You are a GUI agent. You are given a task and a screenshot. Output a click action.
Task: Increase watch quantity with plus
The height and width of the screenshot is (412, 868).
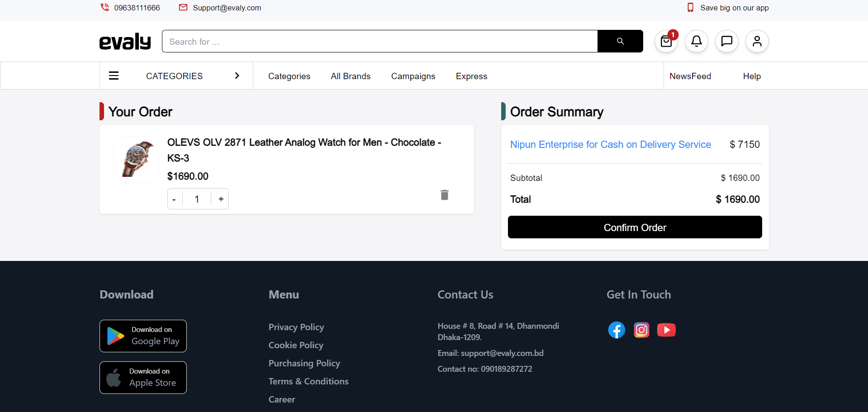[x=221, y=199]
